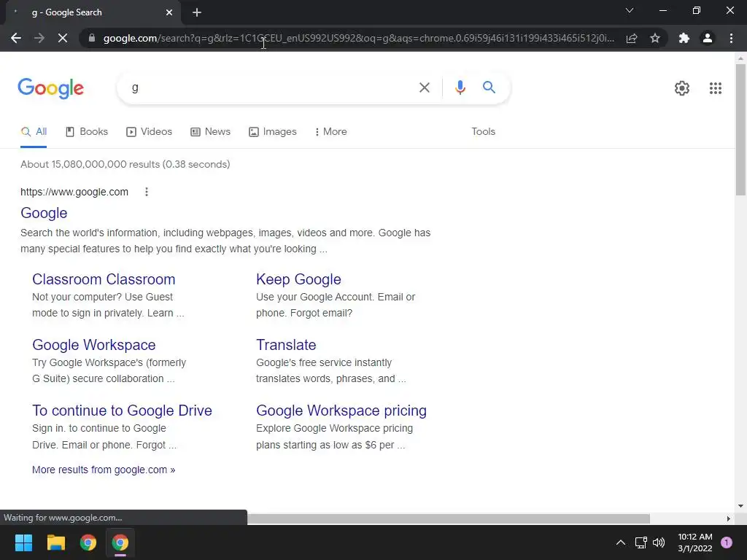This screenshot has width=747, height=560.
Task: Select the All results tab
Action: pyautogui.click(x=34, y=132)
